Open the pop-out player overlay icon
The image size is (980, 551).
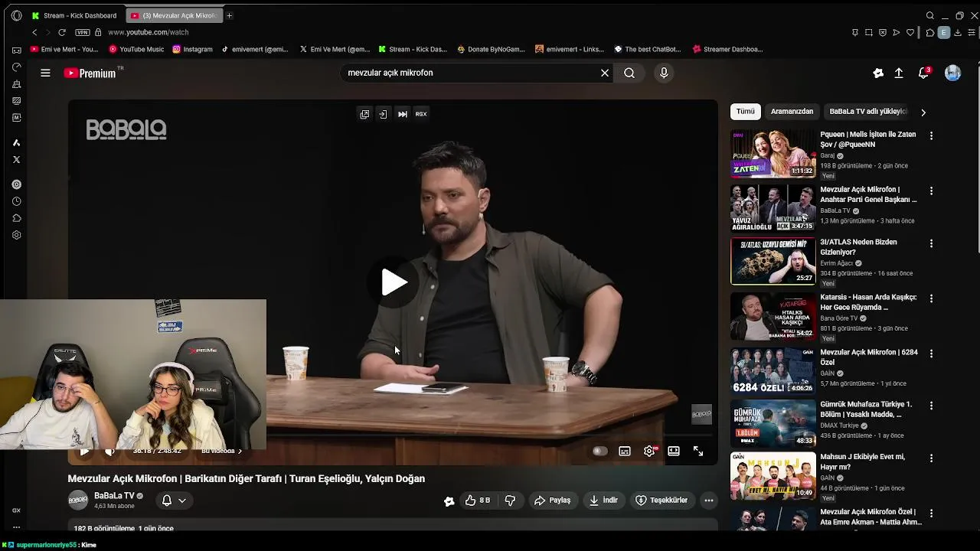coord(364,114)
